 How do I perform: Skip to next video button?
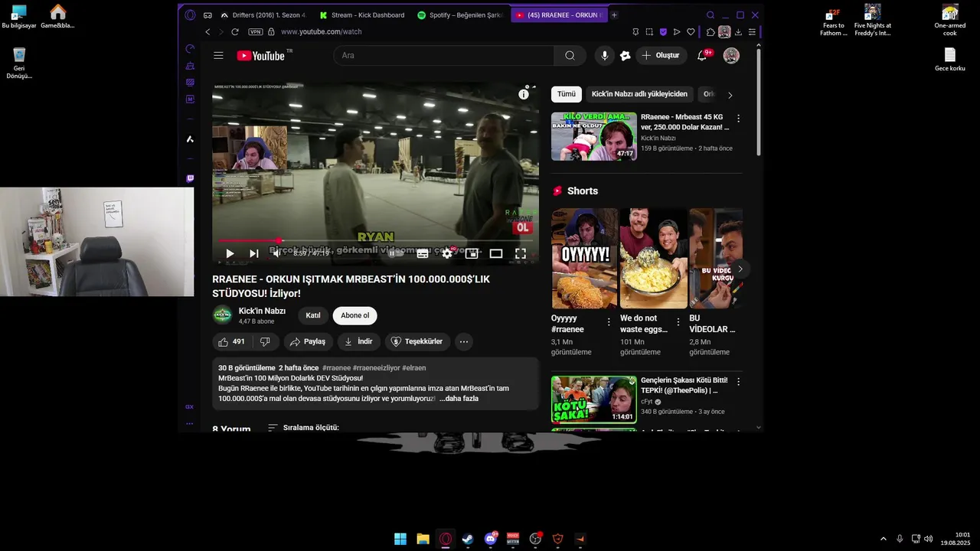[253, 253]
